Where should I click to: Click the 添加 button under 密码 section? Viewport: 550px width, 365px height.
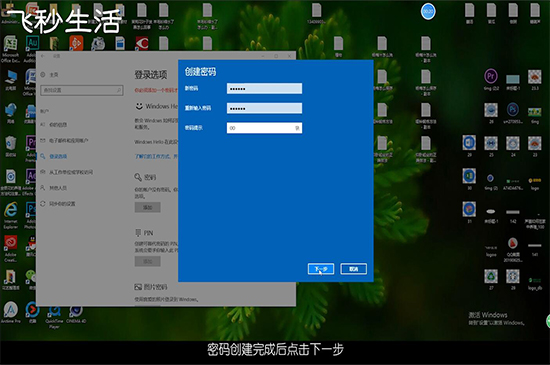(x=147, y=207)
